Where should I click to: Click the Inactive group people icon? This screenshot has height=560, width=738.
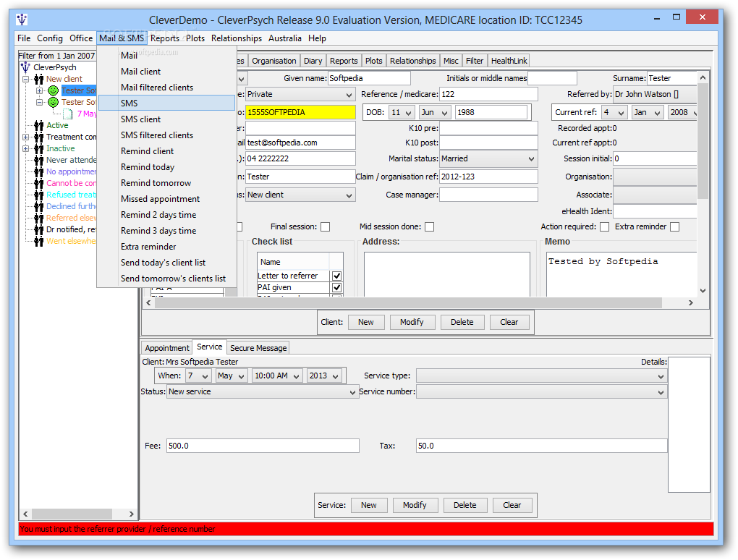[x=39, y=148]
